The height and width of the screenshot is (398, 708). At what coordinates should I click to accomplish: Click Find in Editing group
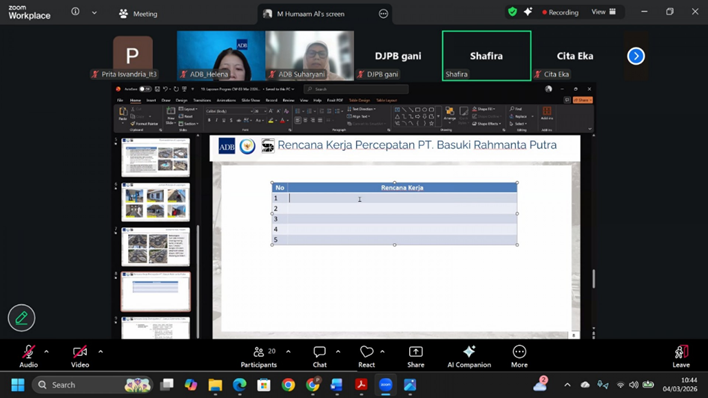pos(516,109)
